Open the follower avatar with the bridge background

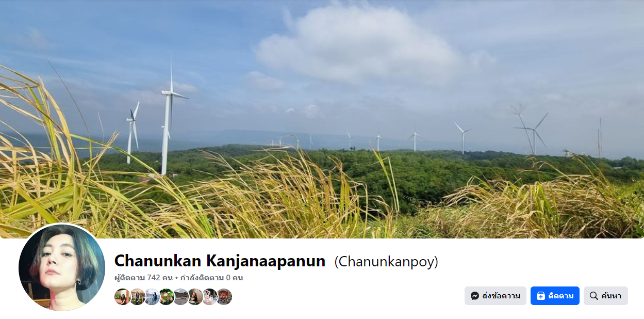click(x=152, y=297)
